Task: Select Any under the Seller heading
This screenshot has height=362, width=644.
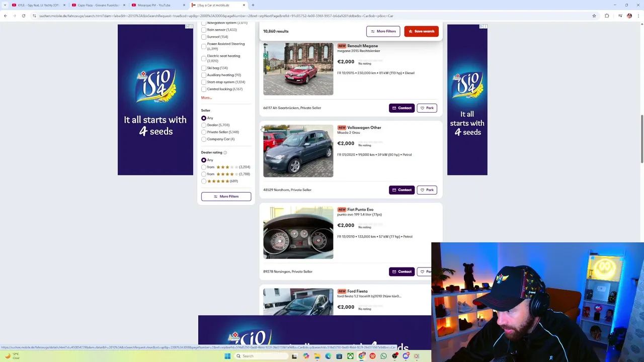Action: (x=204, y=118)
